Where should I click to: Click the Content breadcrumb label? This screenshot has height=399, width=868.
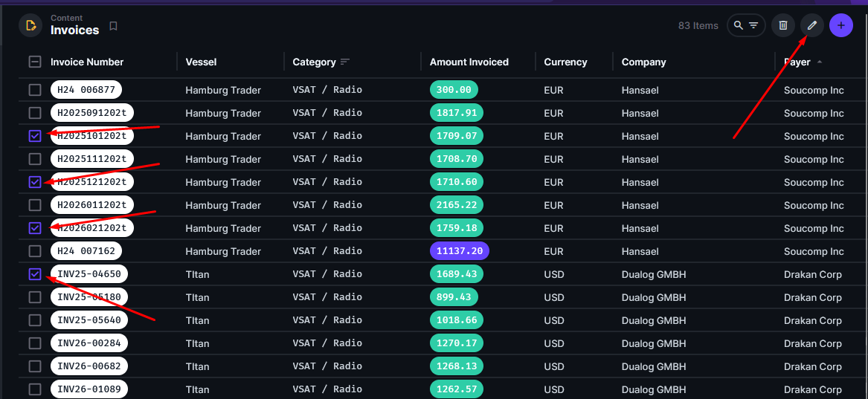tap(67, 18)
